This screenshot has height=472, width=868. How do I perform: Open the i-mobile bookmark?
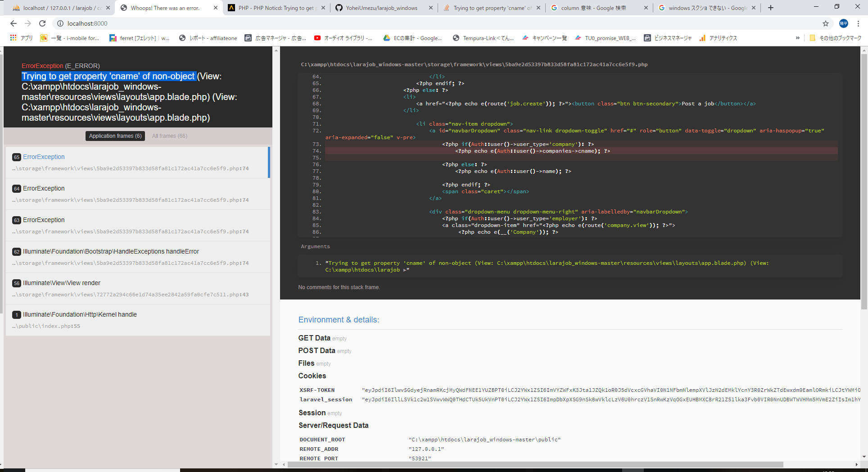70,38
